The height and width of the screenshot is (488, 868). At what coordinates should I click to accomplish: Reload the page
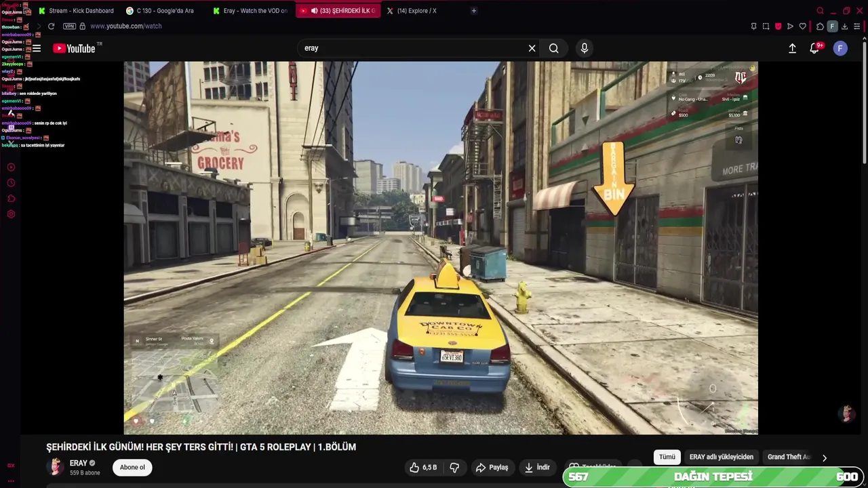[51, 26]
